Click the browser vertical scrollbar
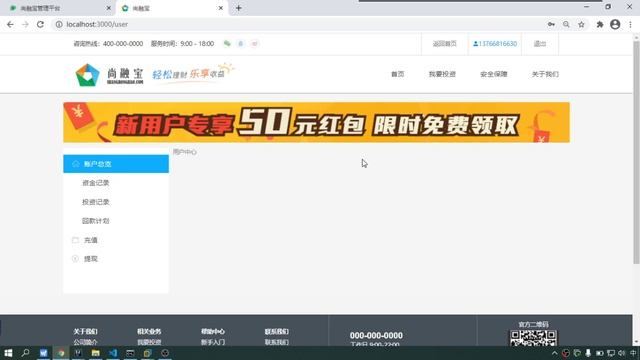 (636, 152)
